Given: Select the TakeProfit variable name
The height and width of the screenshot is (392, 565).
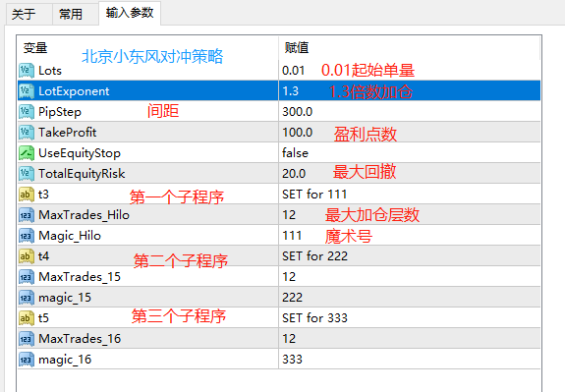Looking at the screenshot, I should click(68, 133).
